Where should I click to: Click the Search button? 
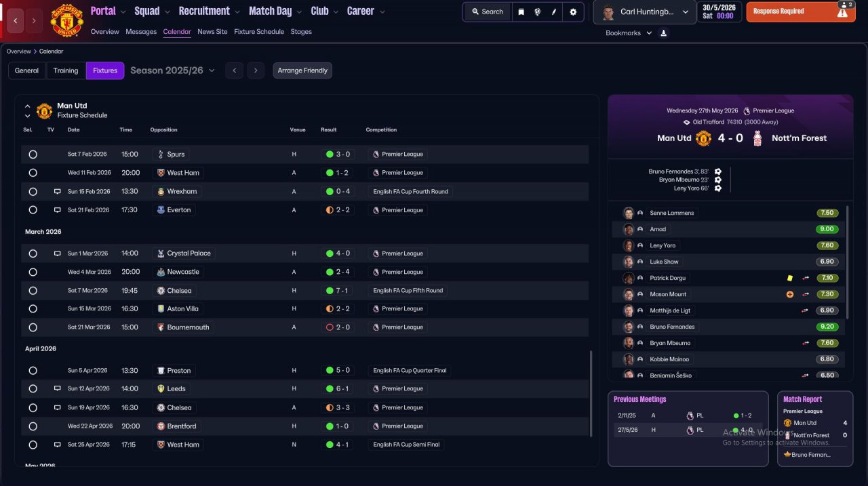pyautogui.click(x=488, y=12)
